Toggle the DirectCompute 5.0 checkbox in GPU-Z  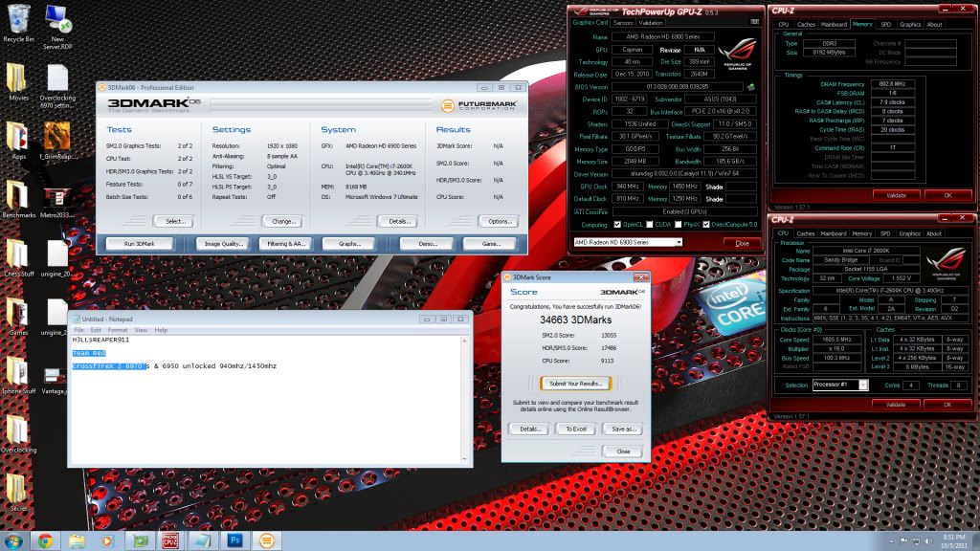click(x=706, y=225)
